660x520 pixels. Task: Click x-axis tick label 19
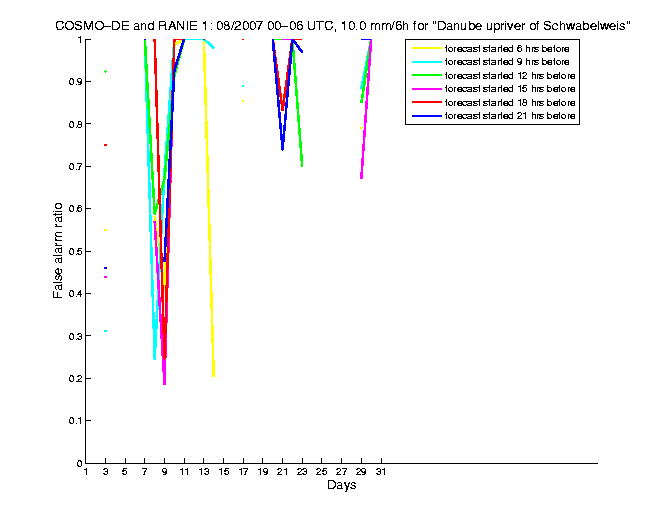pos(263,472)
